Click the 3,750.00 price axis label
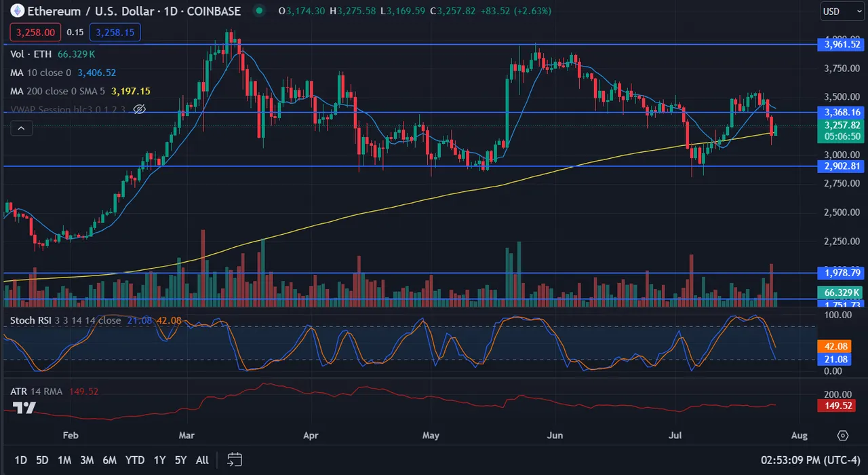 tap(841, 68)
